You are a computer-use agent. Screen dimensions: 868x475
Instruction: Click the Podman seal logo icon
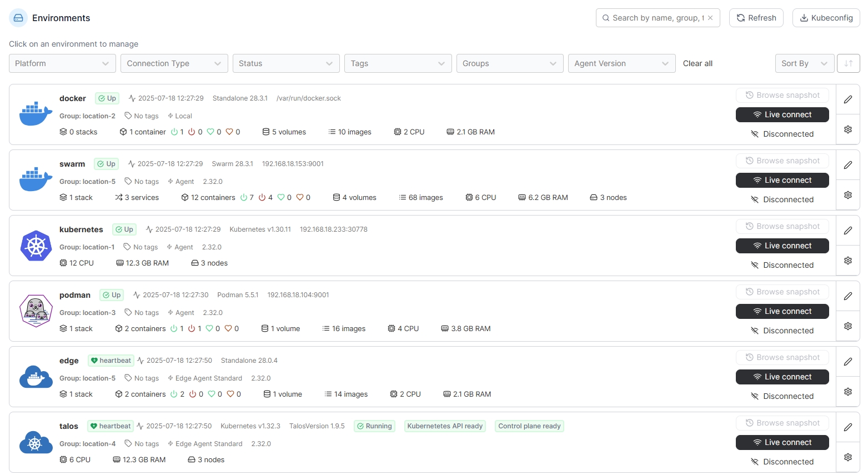click(x=36, y=311)
